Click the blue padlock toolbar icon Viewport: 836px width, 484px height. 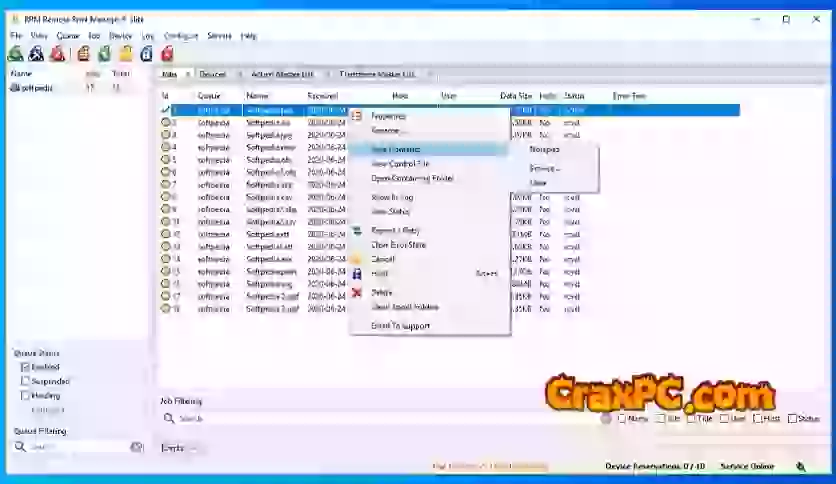point(147,53)
